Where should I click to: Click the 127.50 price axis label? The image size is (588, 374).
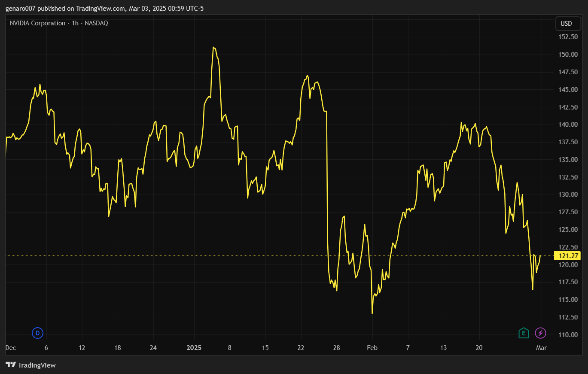568,212
